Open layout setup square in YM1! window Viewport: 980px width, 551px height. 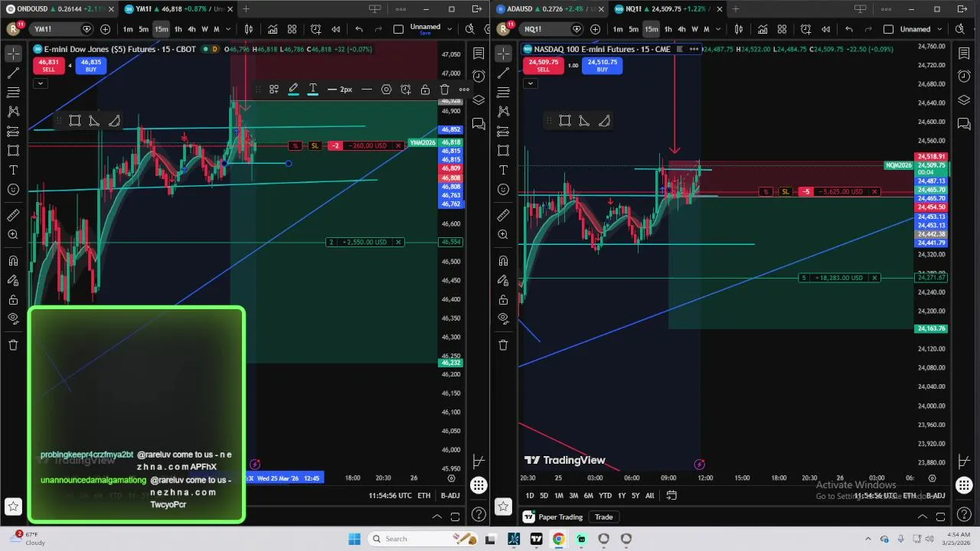398,29
